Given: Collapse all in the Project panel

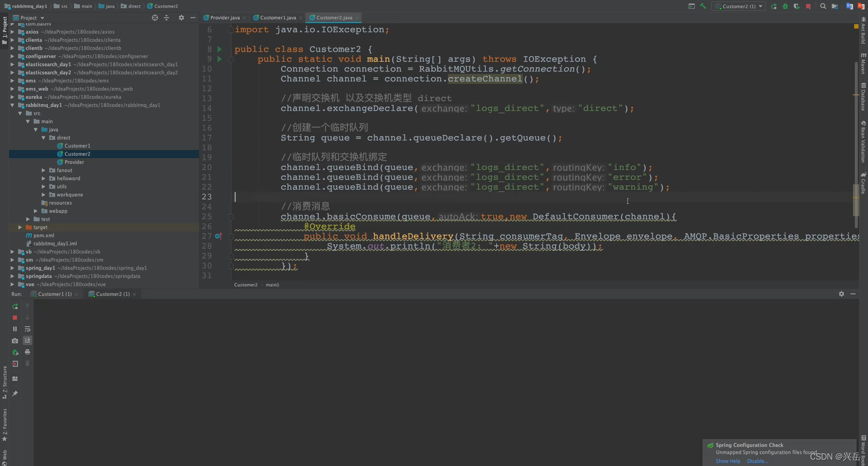Looking at the screenshot, I should pos(166,18).
